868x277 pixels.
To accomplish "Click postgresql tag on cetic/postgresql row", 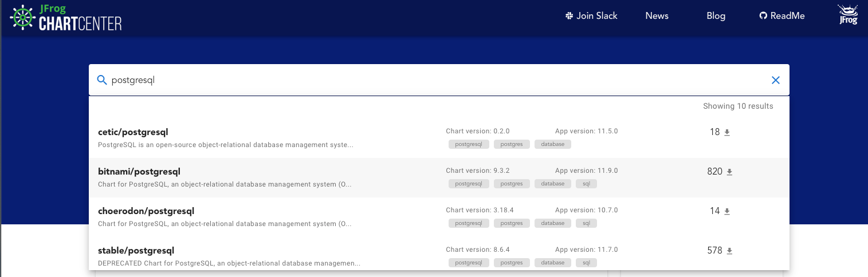I will (469, 144).
